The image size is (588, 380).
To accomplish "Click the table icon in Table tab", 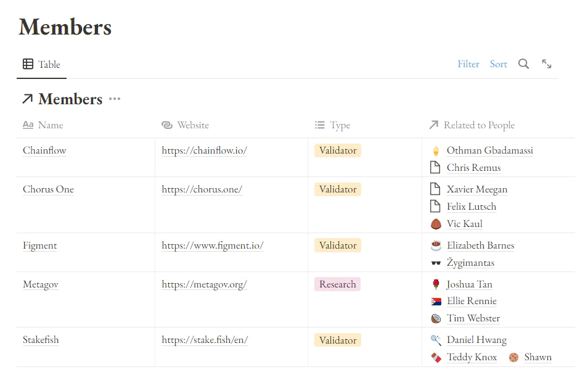I will (28, 64).
